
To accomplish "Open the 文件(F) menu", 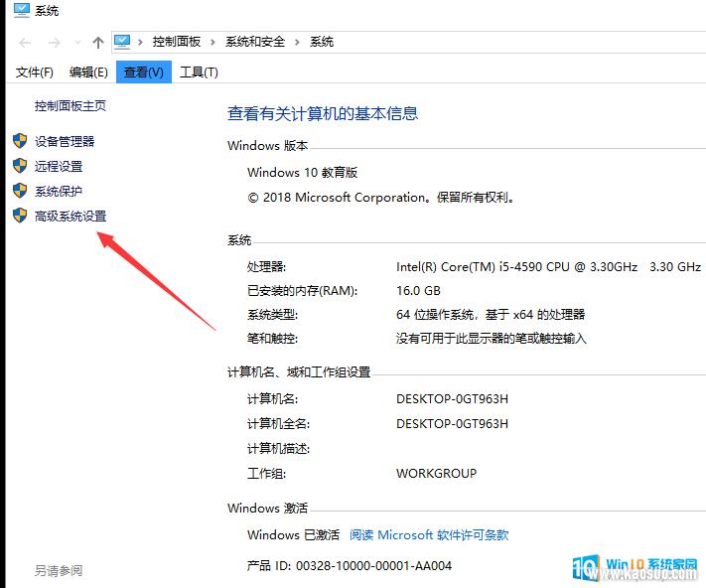I will (x=34, y=73).
